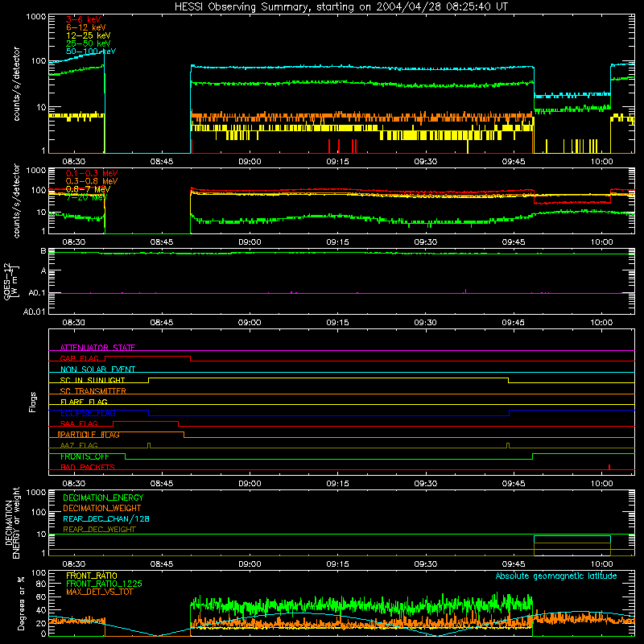Click the FRONT_RATIO_1225 legend entry

(105, 584)
